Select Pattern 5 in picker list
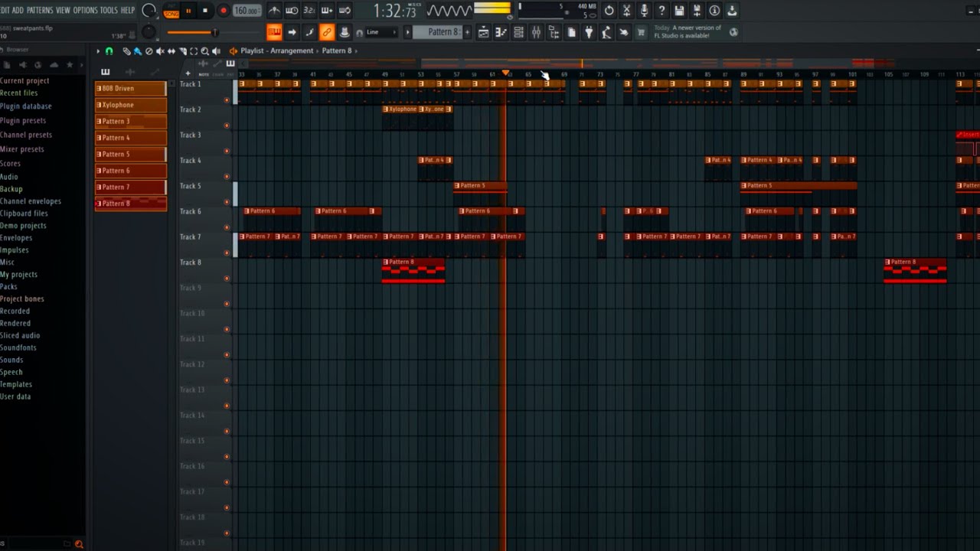 130,154
